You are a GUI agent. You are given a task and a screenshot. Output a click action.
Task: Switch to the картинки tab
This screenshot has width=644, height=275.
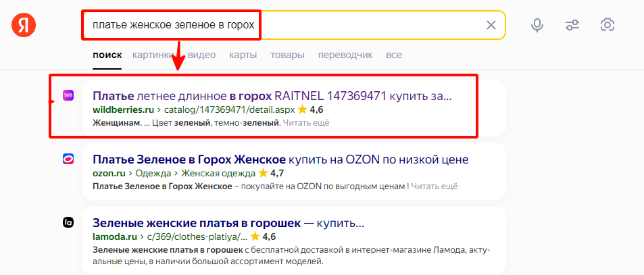click(153, 55)
